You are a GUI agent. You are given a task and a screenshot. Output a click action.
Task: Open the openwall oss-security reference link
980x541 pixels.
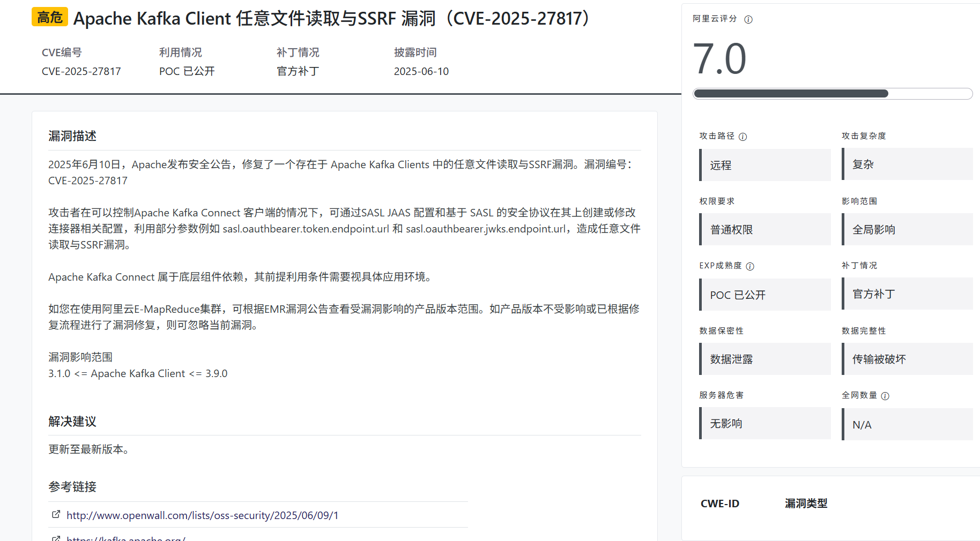202,515
